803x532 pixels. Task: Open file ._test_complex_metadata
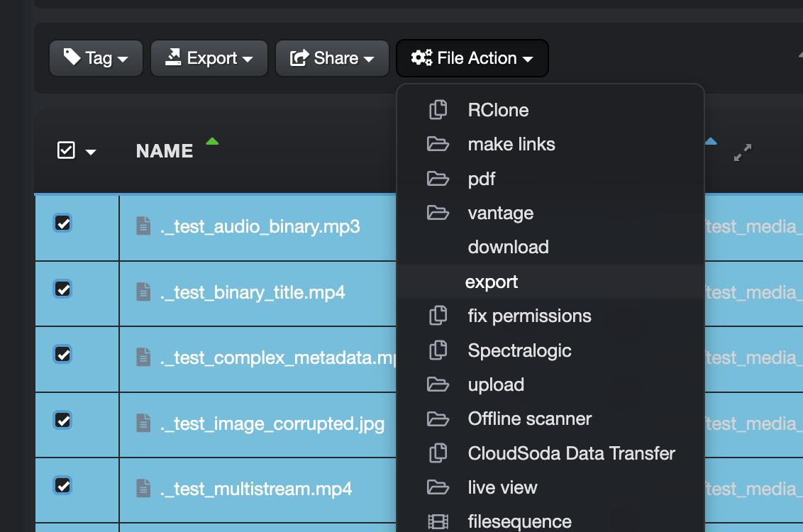coord(278,358)
